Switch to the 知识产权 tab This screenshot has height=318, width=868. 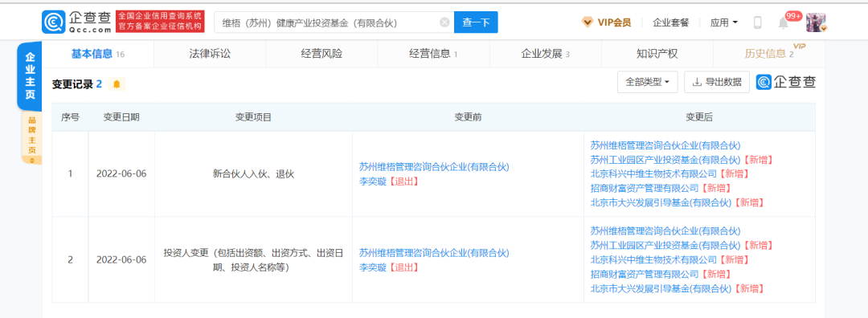[657, 54]
